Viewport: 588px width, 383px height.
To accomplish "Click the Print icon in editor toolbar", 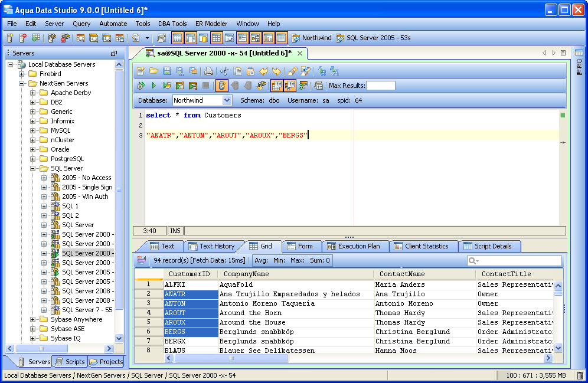I will click(208, 71).
